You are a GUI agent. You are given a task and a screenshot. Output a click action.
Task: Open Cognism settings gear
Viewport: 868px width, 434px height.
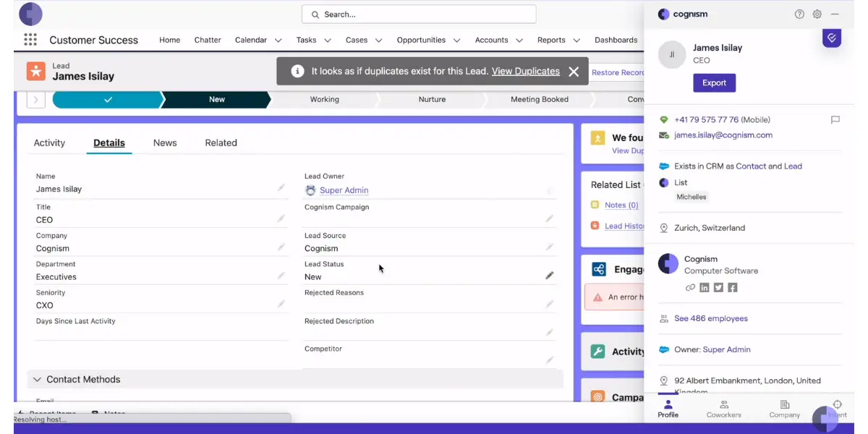[x=817, y=14]
